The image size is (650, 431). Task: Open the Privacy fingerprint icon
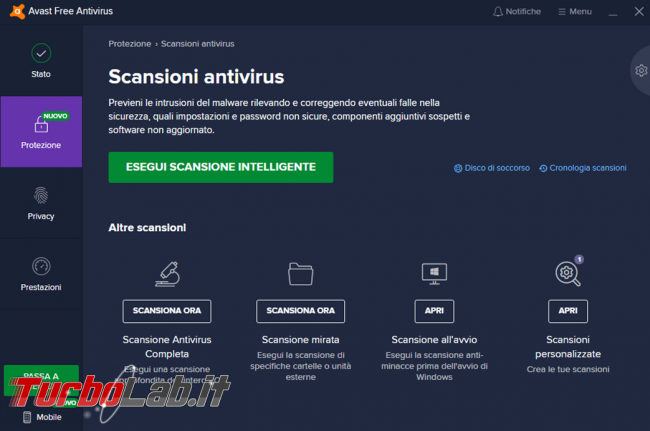41,196
